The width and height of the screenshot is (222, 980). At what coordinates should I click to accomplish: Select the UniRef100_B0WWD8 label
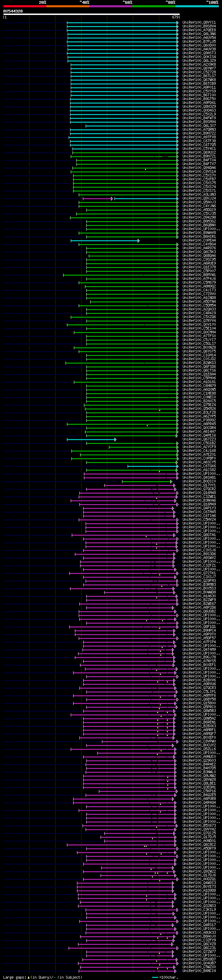[199, 592]
